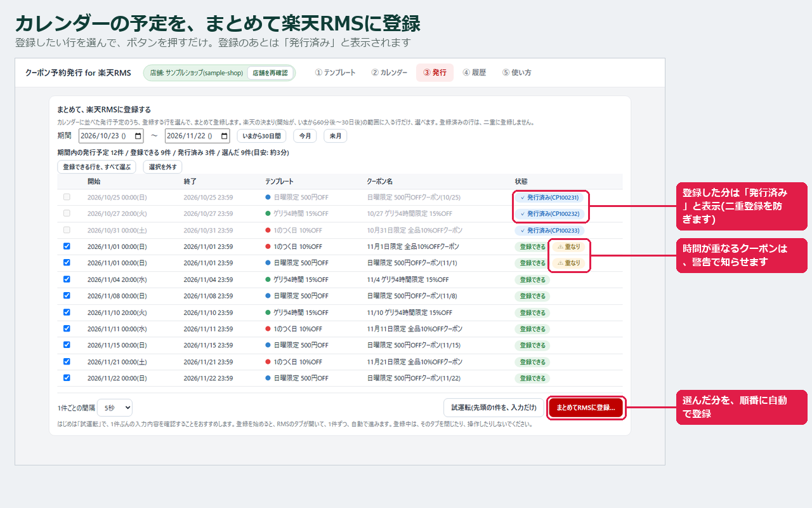Uncheck the 2026/11/22 row checkbox

[x=67, y=378]
